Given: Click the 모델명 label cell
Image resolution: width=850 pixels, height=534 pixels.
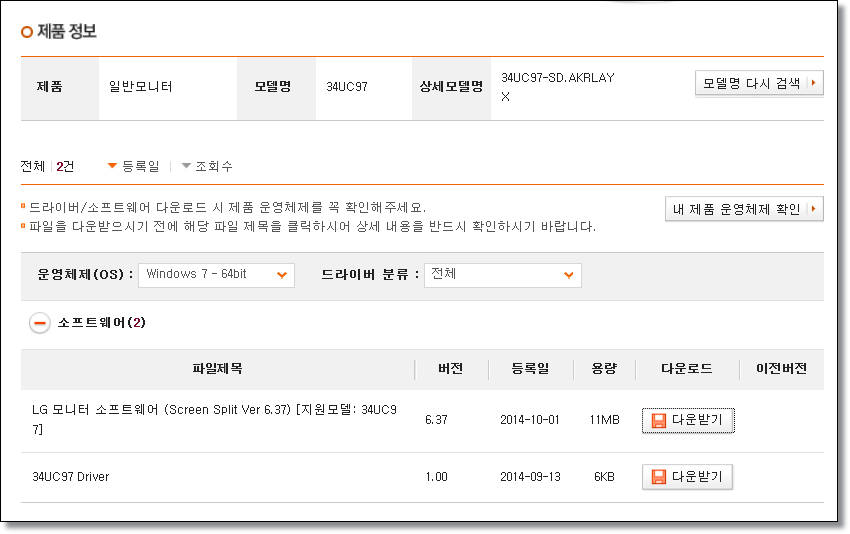Looking at the screenshot, I should click(x=276, y=87).
